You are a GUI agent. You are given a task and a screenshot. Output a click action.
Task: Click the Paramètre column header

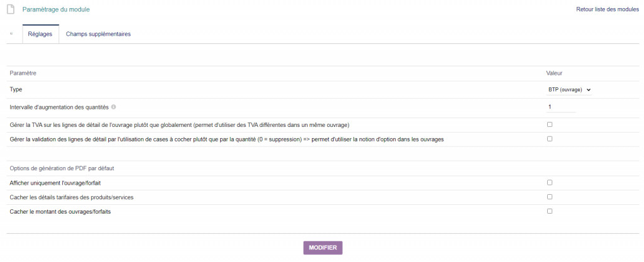[23, 74]
